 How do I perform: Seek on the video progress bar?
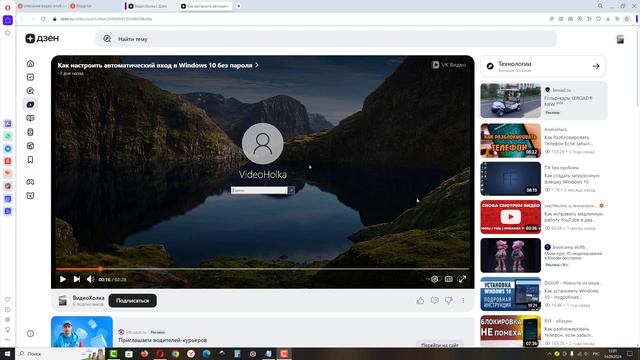tap(262, 269)
